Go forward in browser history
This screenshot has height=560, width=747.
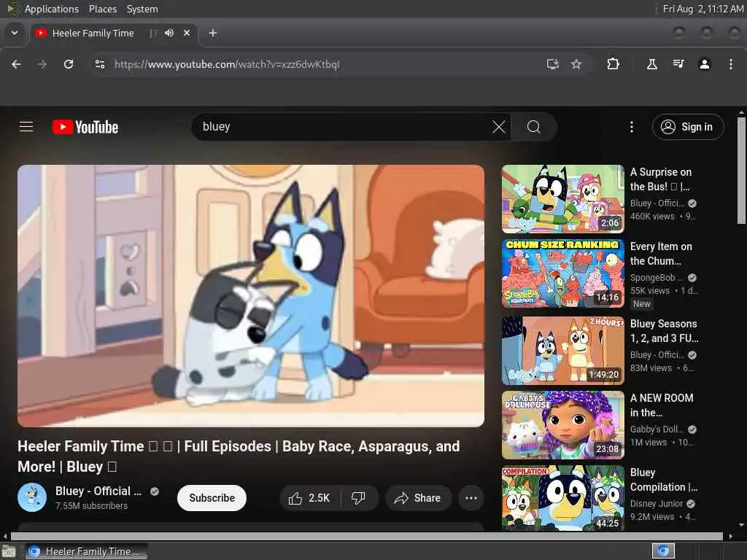42,64
